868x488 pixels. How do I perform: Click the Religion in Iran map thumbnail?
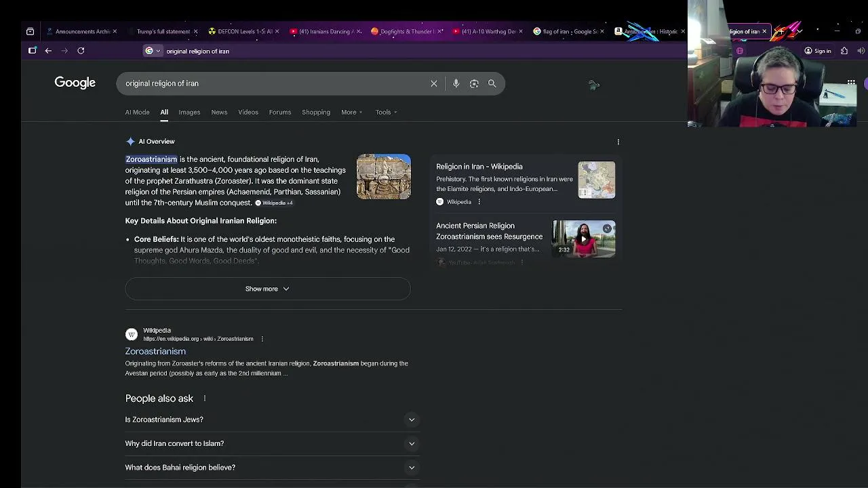click(x=597, y=180)
